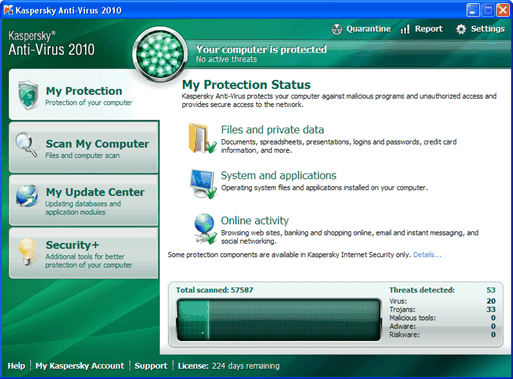Image resolution: width=513 pixels, height=379 pixels.
Task: Close the Kaspersky Anti-Virus window
Action: (x=503, y=10)
